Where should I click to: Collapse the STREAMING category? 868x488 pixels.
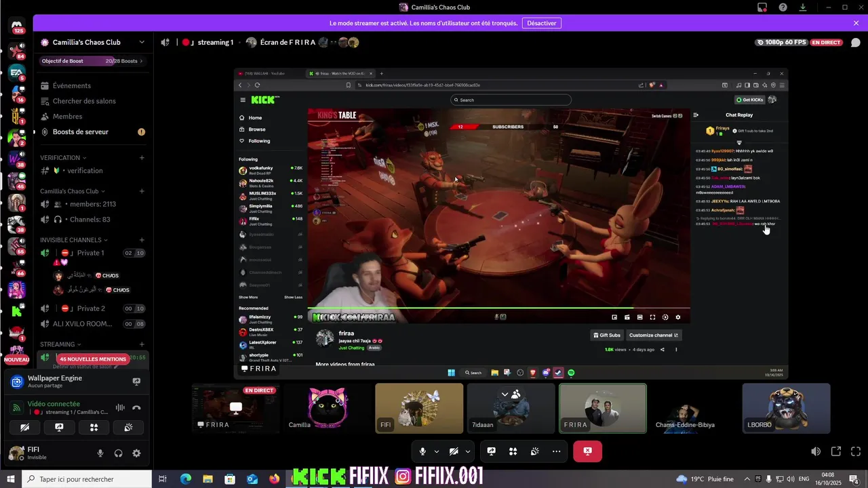click(x=60, y=344)
